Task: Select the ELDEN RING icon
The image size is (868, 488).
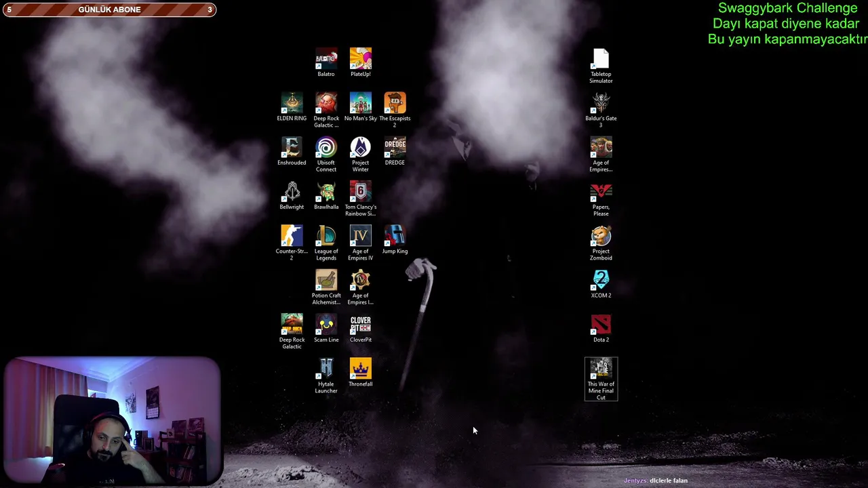Action: tap(292, 107)
